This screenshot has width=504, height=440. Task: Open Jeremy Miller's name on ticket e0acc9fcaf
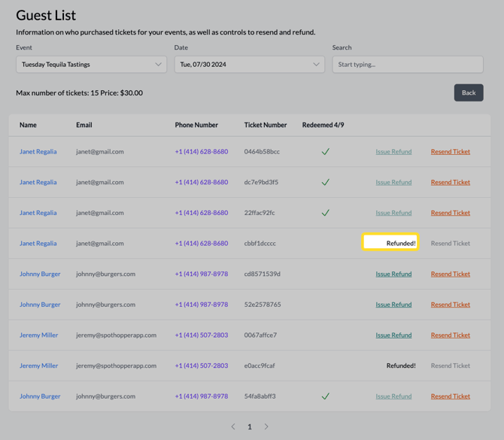pos(38,366)
